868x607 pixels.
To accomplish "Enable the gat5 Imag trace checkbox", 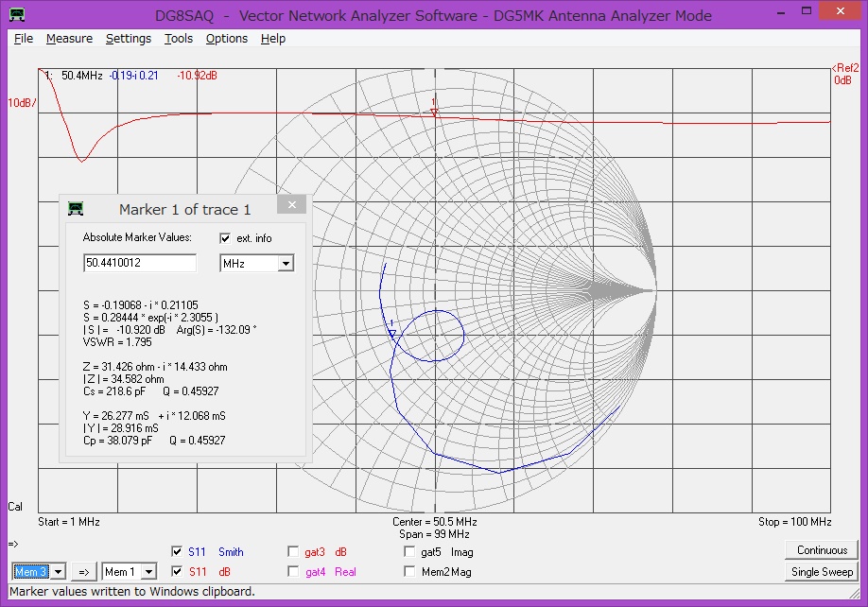I will pyautogui.click(x=409, y=551).
